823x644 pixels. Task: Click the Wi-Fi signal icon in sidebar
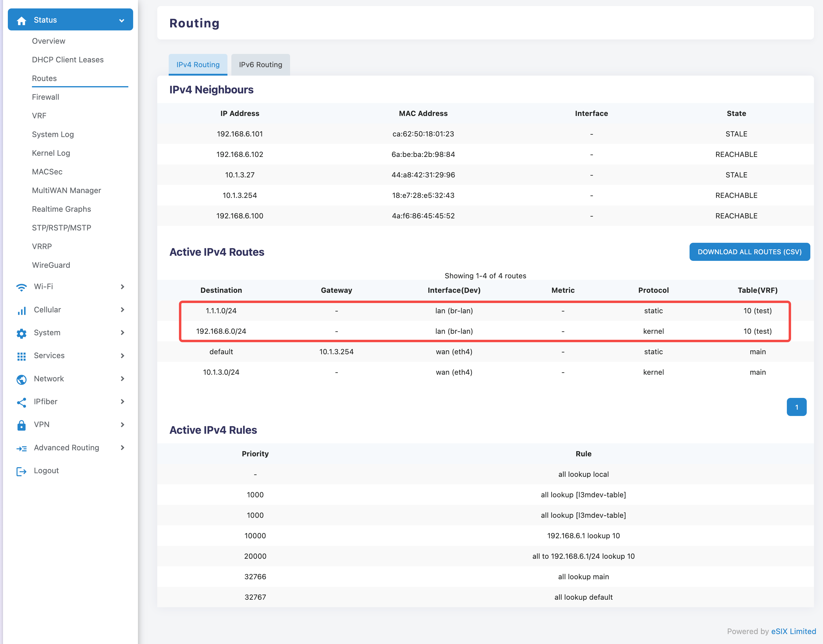[21, 287]
